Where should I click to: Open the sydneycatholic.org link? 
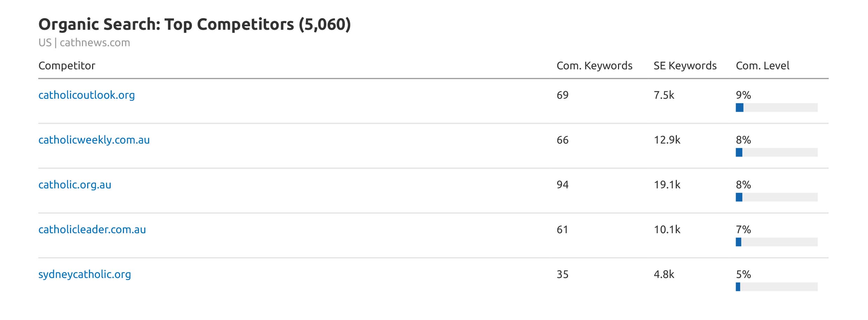tap(84, 274)
